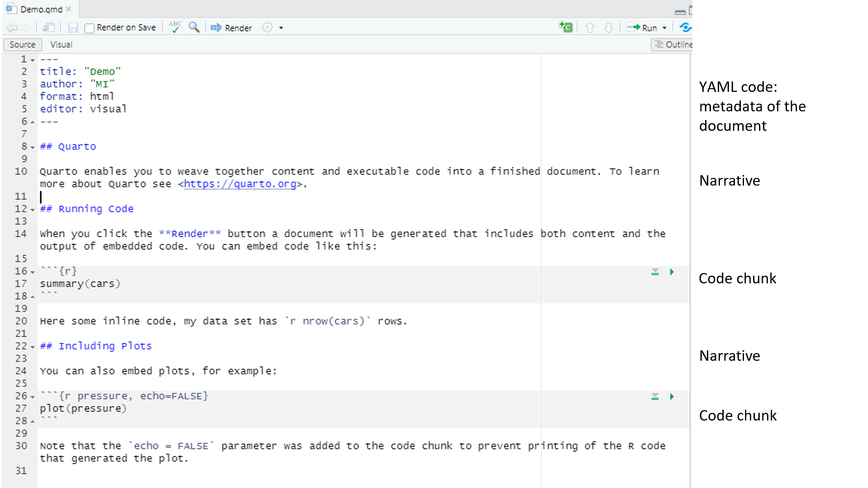Open Find/Replace with the magnifier icon

(194, 27)
